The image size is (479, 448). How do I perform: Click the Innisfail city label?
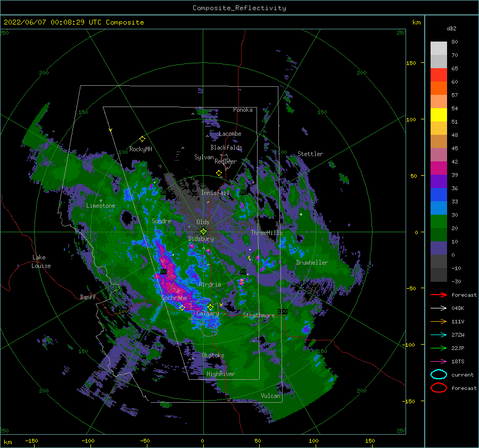coord(216,193)
